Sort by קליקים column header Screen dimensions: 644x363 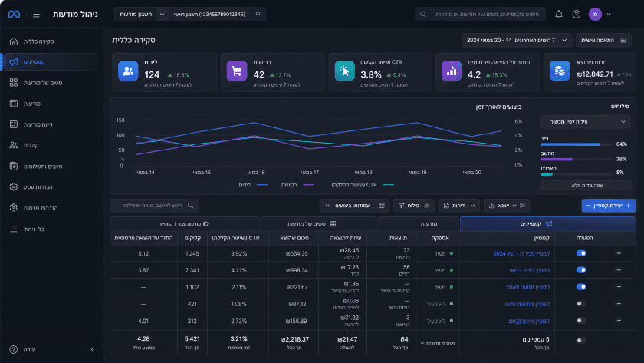click(x=192, y=238)
